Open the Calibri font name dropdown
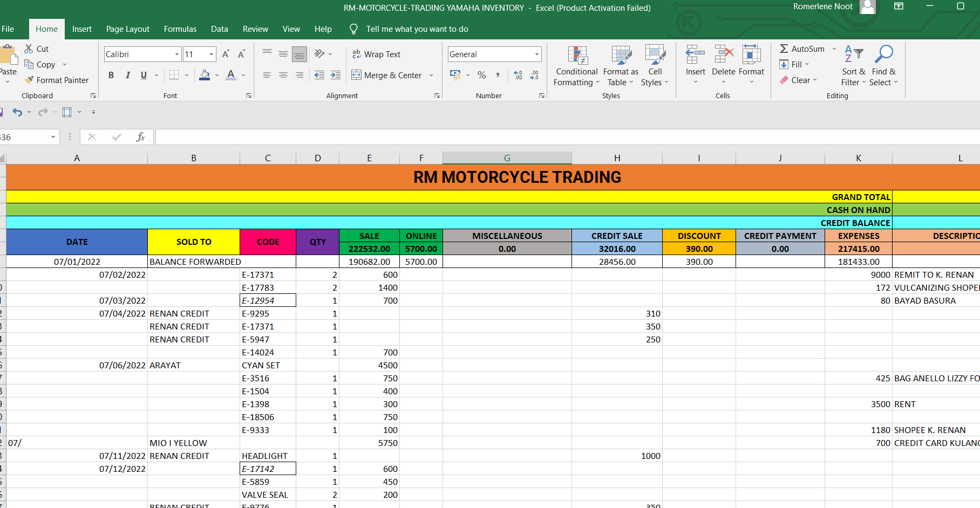This screenshot has height=508, width=980. pos(176,54)
